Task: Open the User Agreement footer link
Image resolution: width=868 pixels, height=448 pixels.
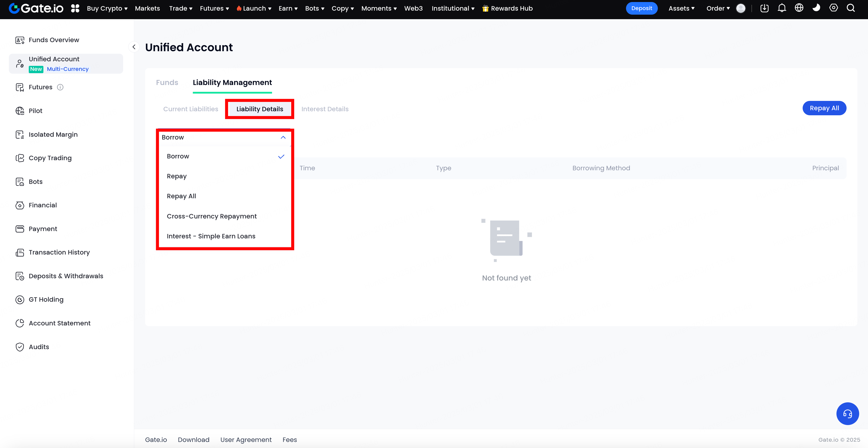Action: (x=246, y=440)
